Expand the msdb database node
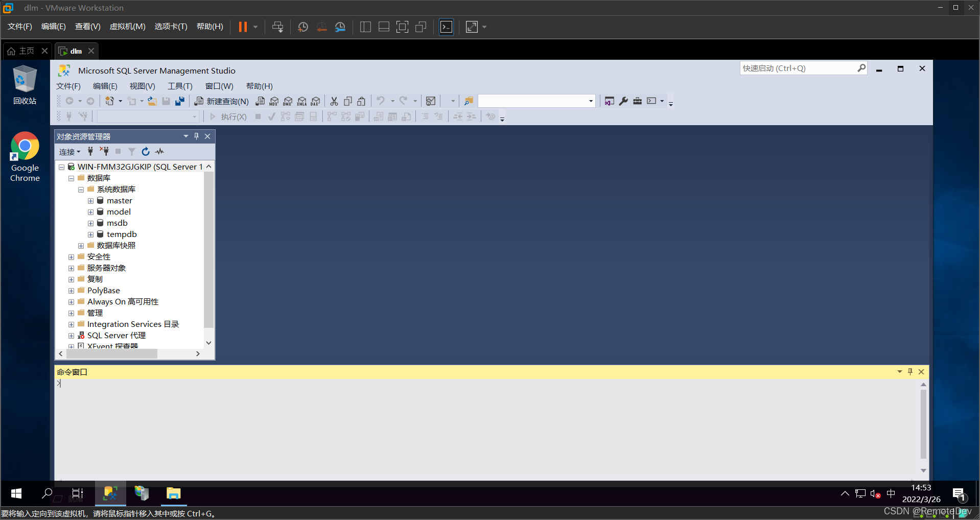The image size is (980, 520). [90, 223]
